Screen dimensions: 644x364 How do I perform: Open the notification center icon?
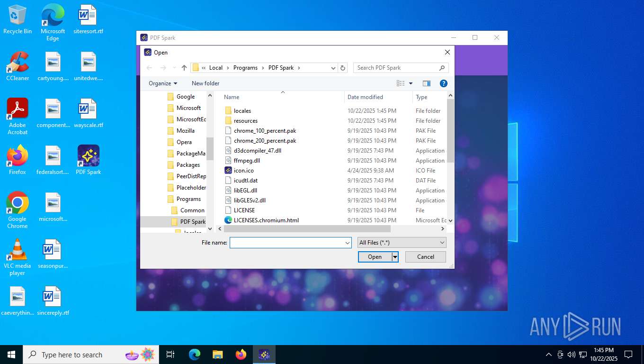pos(628,355)
